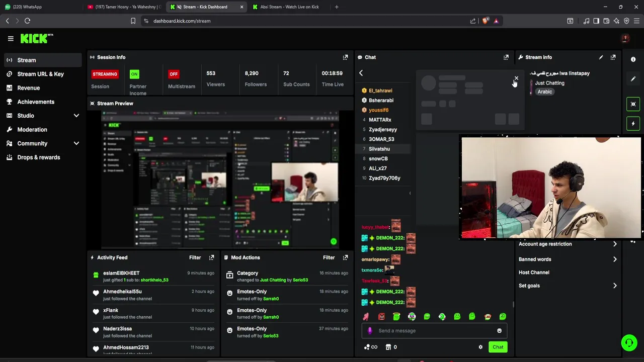The width and height of the screenshot is (644, 362).
Task: Pop out the Stream info panel
Action: click(x=613, y=57)
